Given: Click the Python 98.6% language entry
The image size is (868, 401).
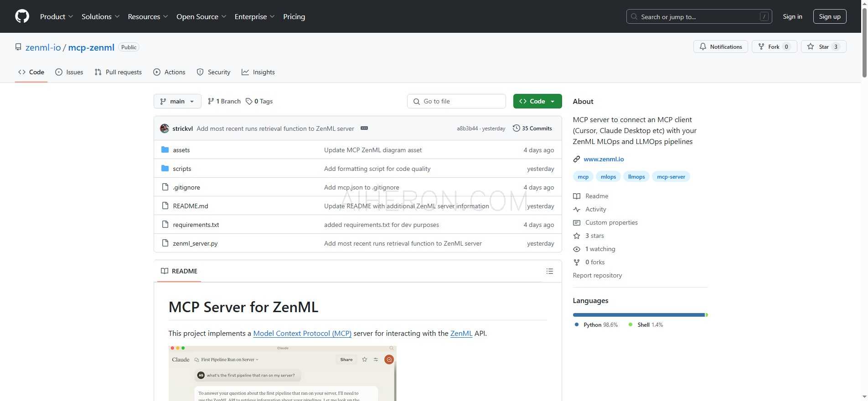Looking at the screenshot, I should [x=596, y=325].
